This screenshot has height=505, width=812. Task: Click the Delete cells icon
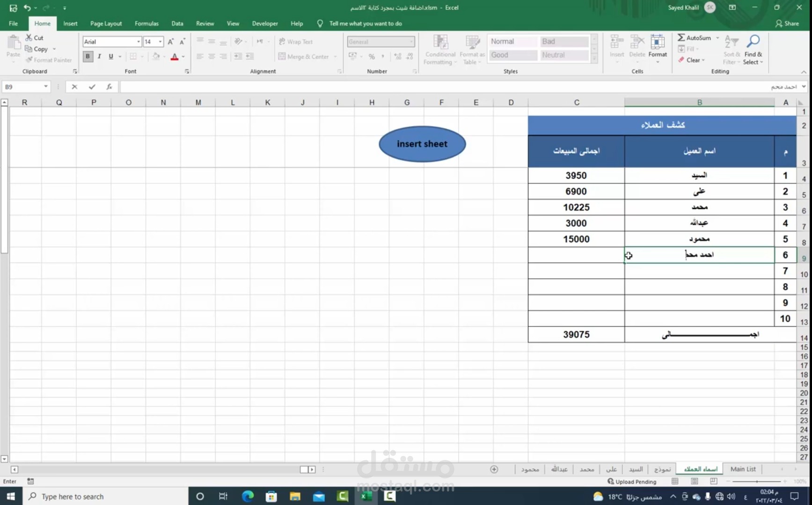637,42
